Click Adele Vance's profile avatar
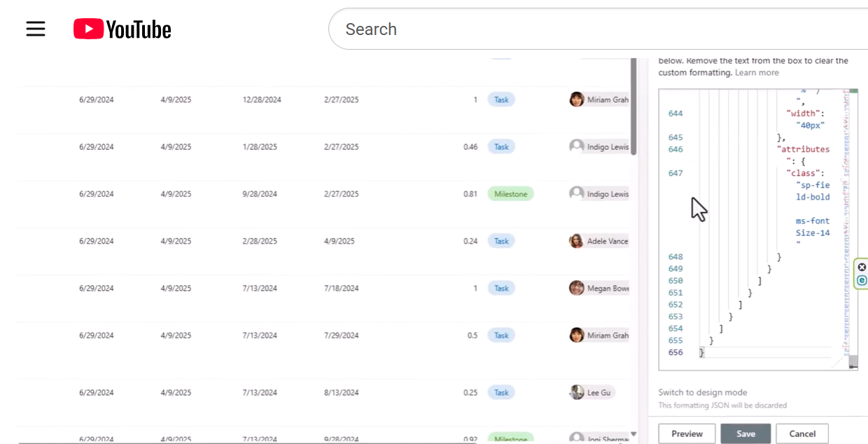 pyautogui.click(x=576, y=241)
